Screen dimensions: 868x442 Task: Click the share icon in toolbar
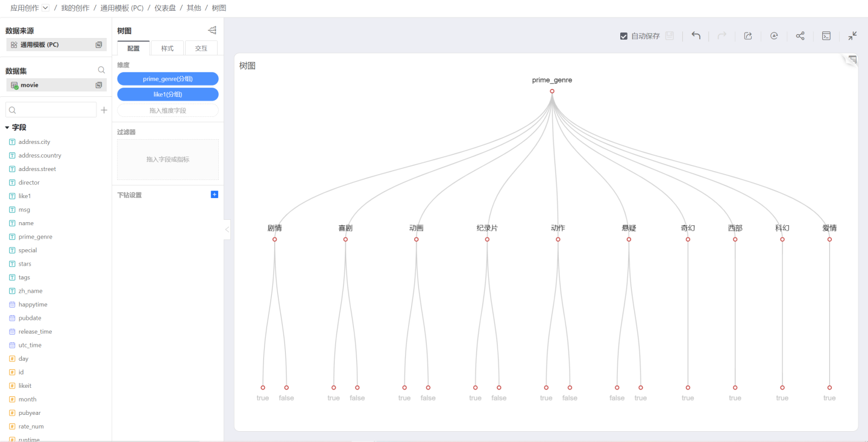click(800, 36)
